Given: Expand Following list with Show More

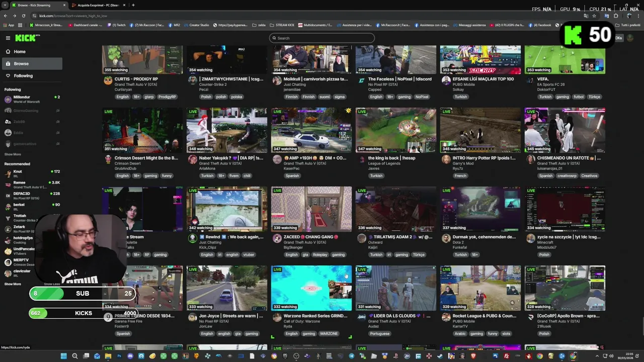Looking at the screenshot, I should (13, 154).
